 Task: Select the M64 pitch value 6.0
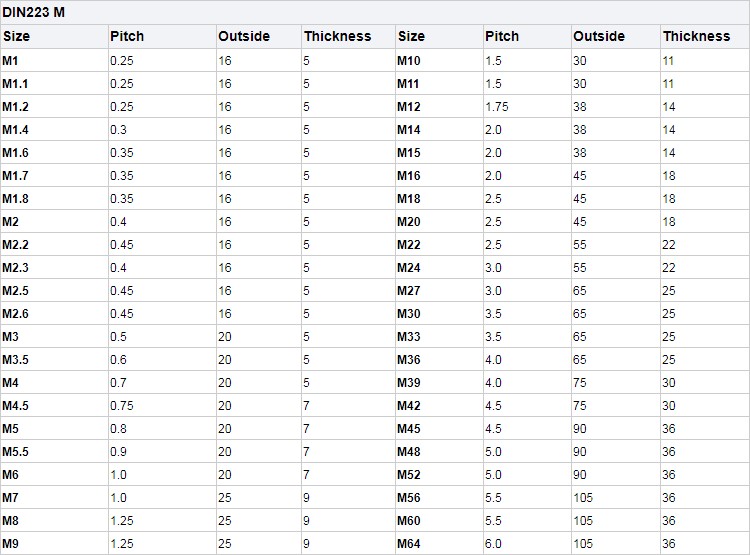point(493,544)
